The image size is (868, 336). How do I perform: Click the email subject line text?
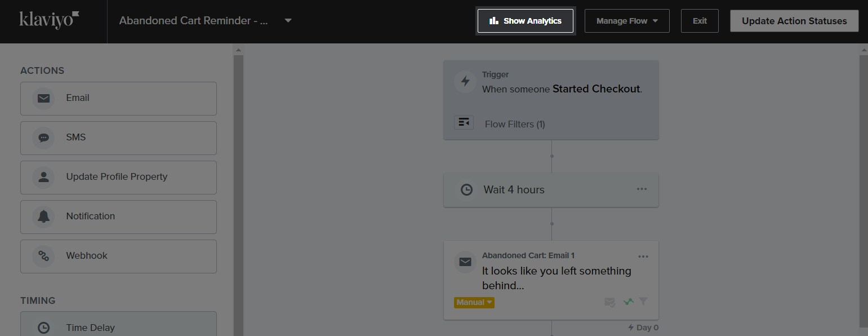pos(557,278)
